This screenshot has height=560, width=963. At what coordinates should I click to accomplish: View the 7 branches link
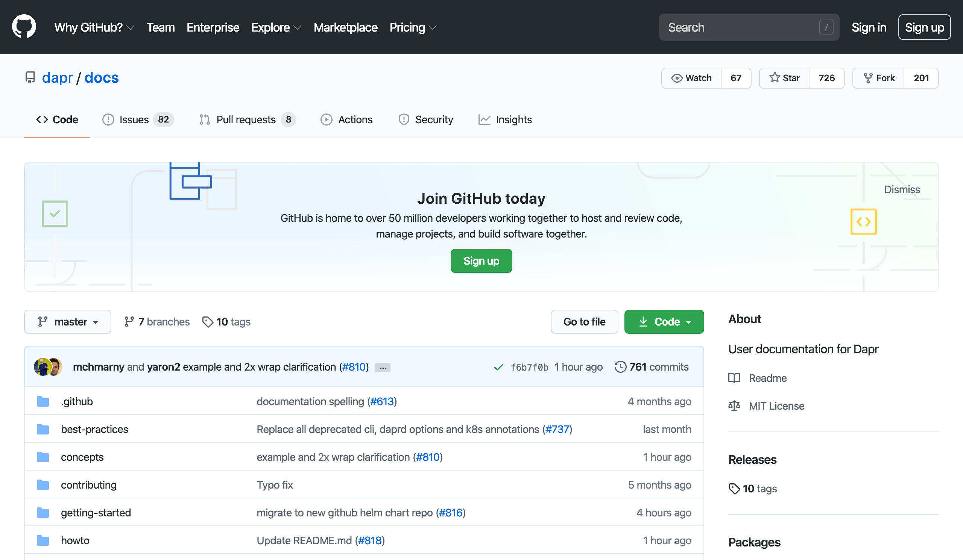tap(157, 322)
